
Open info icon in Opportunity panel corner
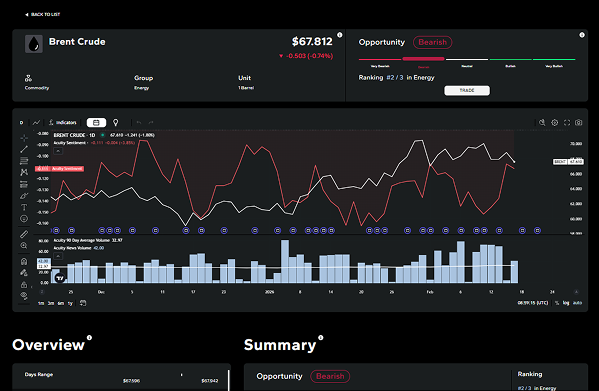pos(582,35)
